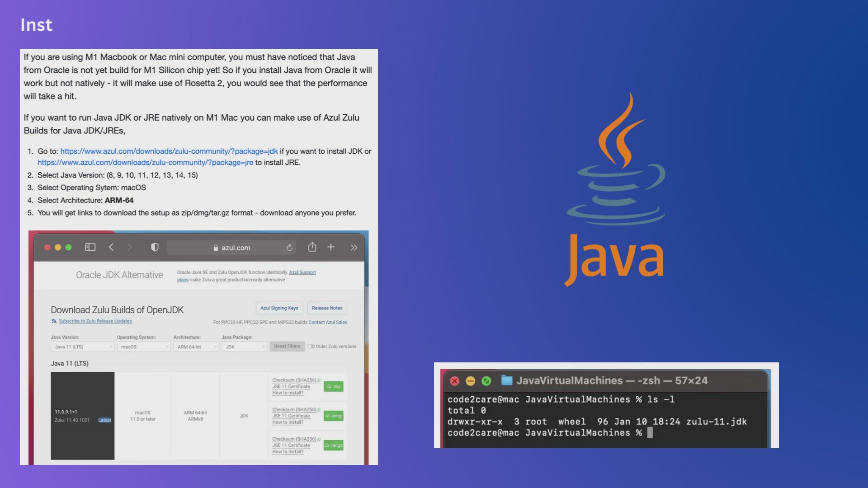The height and width of the screenshot is (488, 868).
Task: Clear the ARM 64-bit architecture filter
Action: pyautogui.click(x=215, y=347)
